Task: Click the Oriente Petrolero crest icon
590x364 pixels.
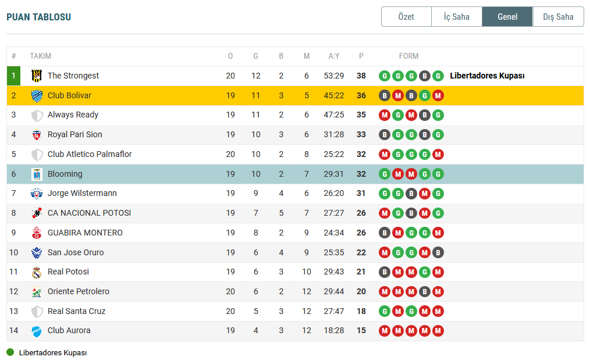Action: click(37, 292)
